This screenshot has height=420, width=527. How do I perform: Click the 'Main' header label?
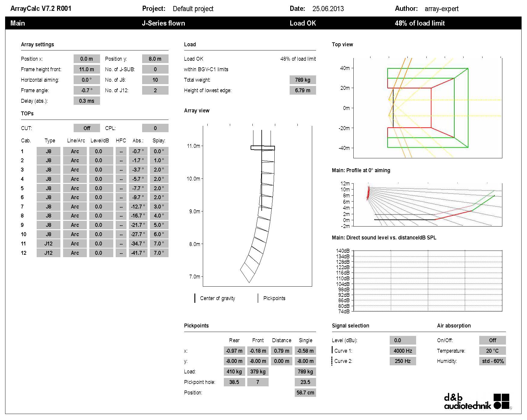[x=18, y=23]
